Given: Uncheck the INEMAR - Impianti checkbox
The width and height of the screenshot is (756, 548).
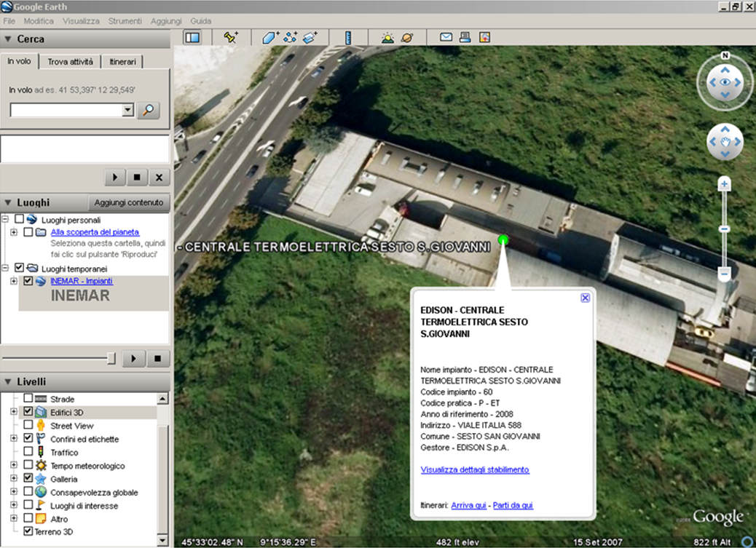Looking at the screenshot, I should [x=28, y=280].
